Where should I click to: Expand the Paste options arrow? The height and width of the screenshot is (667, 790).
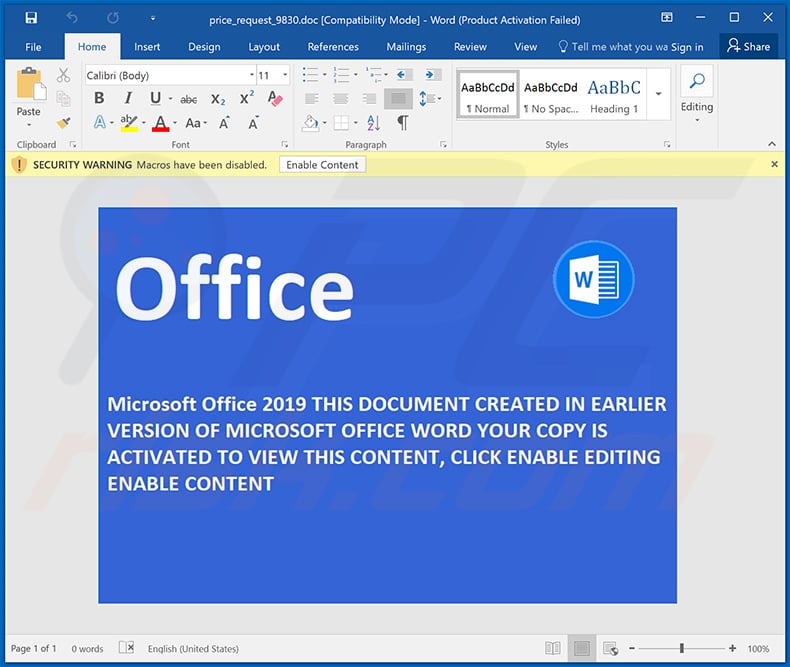click(x=29, y=124)
